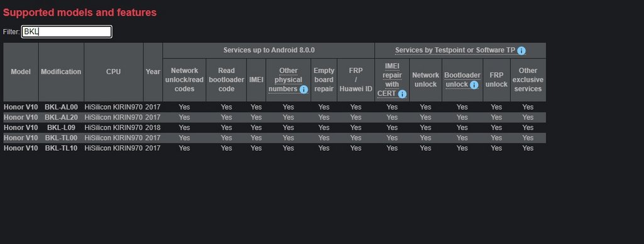Click the Read bootloader code header
The image size is (644, 244).
(226, 80)
